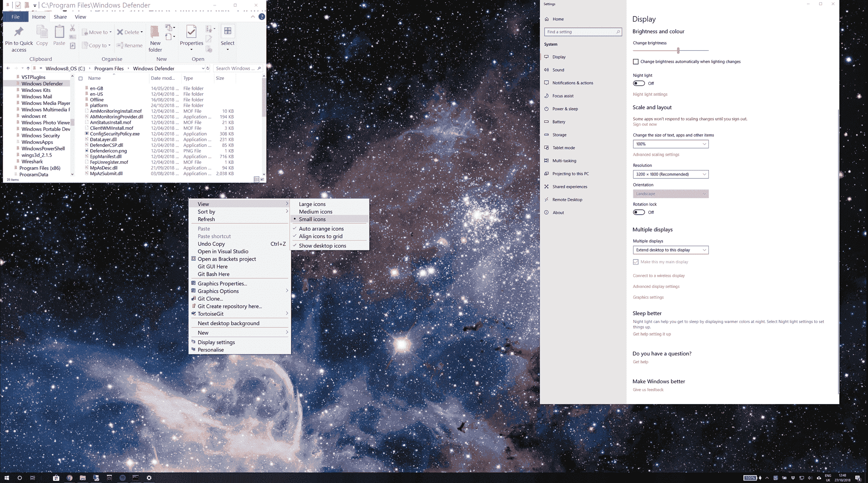Expand the Copy to dropdown
Screen dimensions: 868x483
click(x=109, y=46)
